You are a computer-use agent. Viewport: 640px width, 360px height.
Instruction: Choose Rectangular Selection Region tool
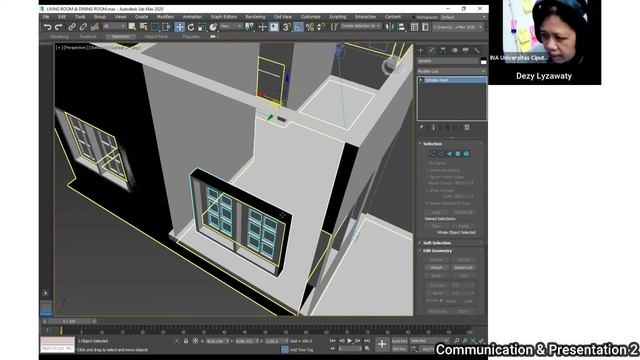coord(155,27)
